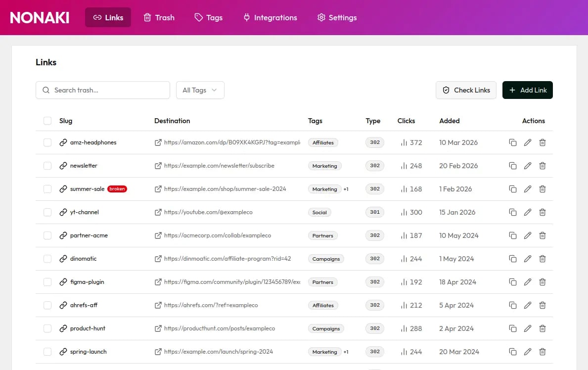Open the amazon.com destination URL
Image resolution: width=588 pixels, height=370 pixels.
[232, 142]
